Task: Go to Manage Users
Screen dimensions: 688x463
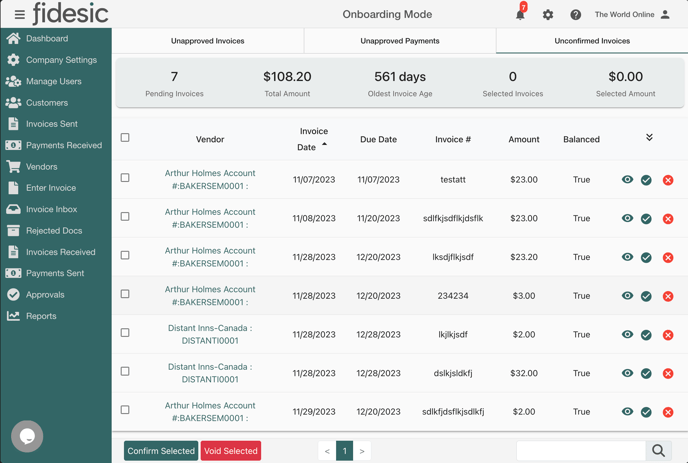Action: (56, 81)
